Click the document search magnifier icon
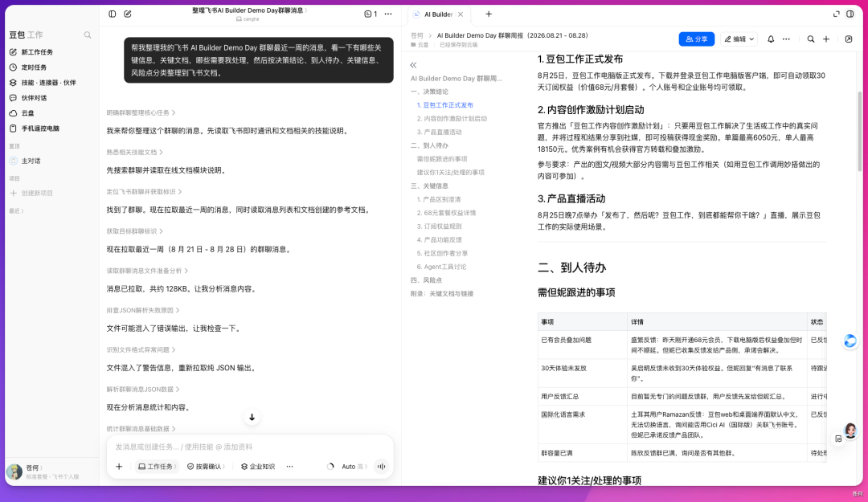Image resolution: width=868 pixels, height=502 pixels. pyautogui.click(x=810, y=39)
